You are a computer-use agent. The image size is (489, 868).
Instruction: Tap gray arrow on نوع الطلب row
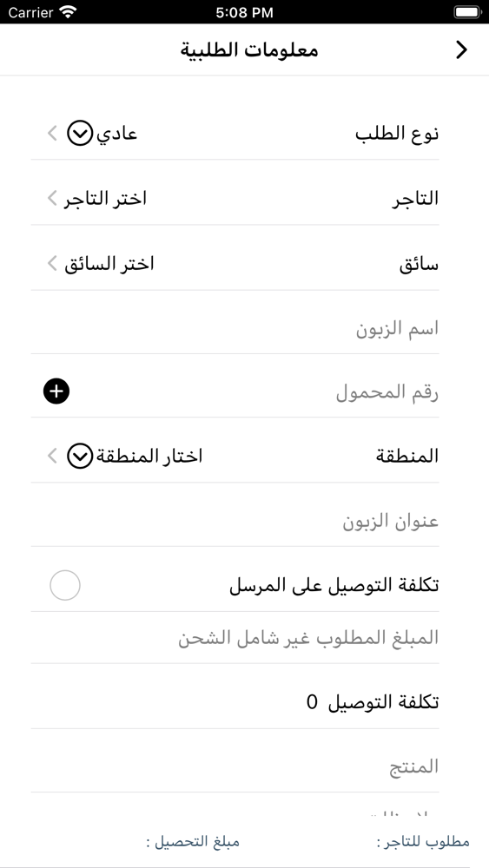[x=53, y=134]
